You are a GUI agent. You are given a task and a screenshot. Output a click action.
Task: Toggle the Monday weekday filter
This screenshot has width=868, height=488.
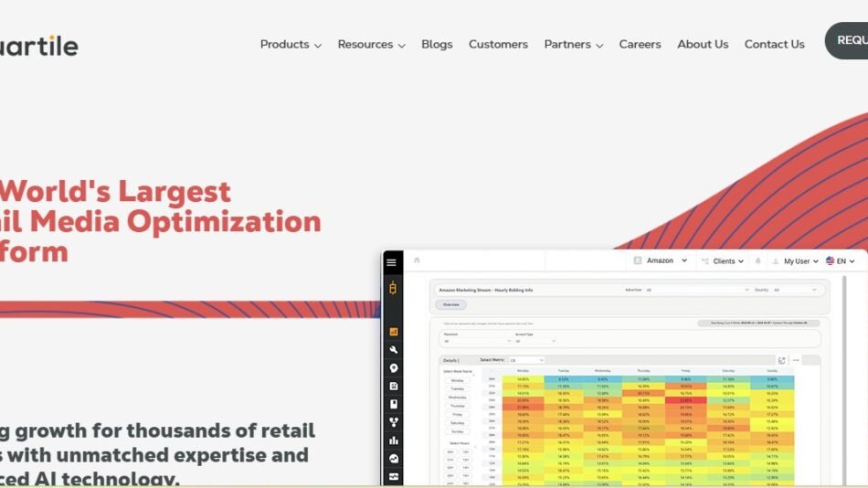pos(457,380)
